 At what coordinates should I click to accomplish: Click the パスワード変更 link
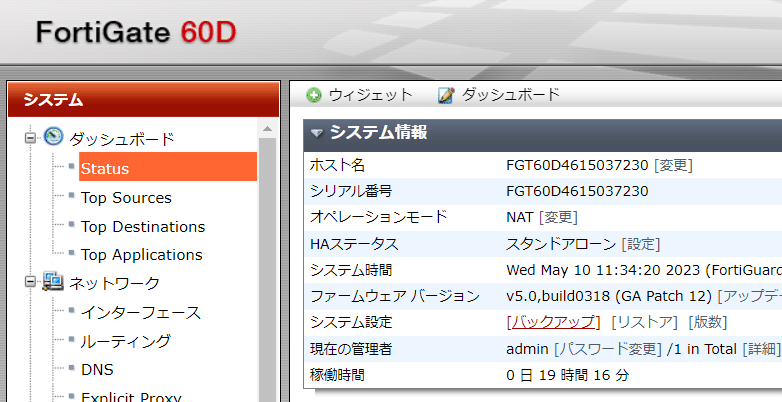[x=607, y=349]
